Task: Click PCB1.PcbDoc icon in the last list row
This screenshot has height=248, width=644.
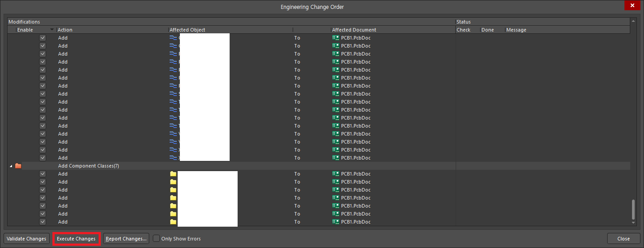Action: [336, 222]
